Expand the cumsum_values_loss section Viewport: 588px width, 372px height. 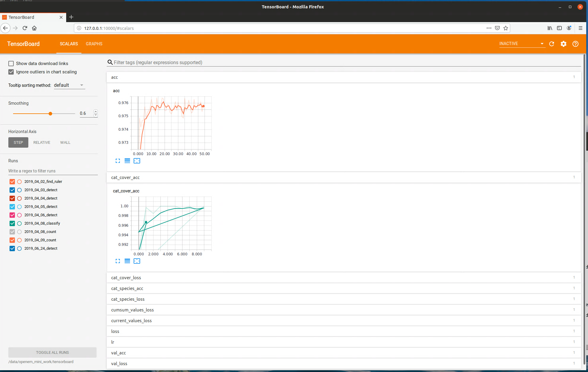[x=344, y=310]
